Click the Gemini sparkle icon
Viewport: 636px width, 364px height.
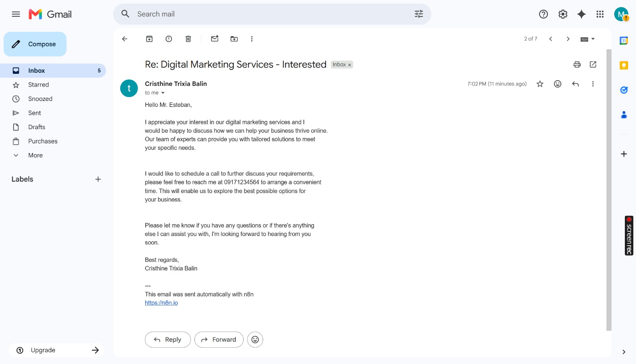pyautogui.click(x=581, y=14)
